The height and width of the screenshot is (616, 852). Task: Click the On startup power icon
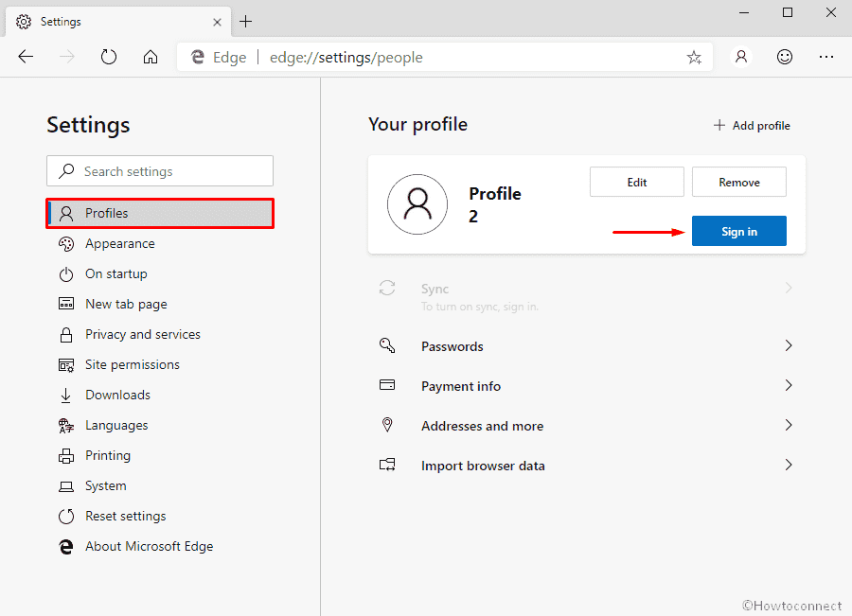(x=66, y=274)
